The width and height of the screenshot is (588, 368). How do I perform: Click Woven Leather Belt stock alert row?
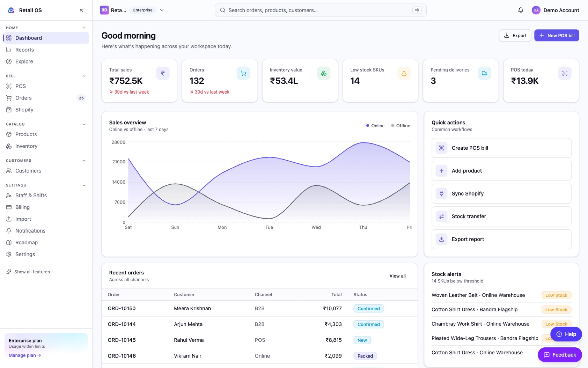501,295
